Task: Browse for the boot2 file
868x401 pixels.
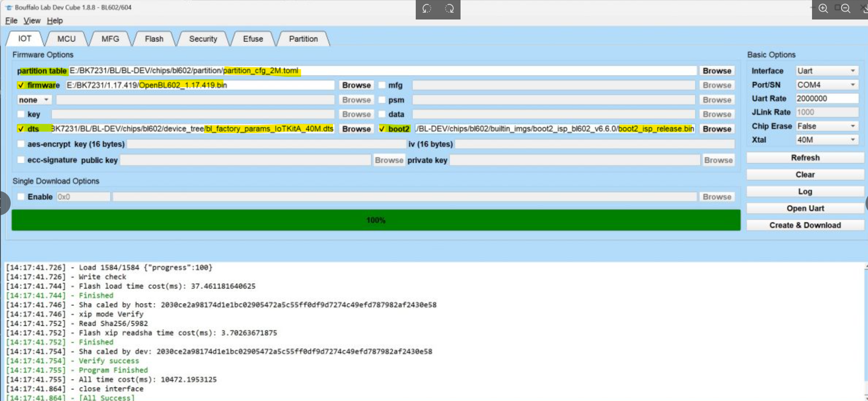Action: pos(717,129)
